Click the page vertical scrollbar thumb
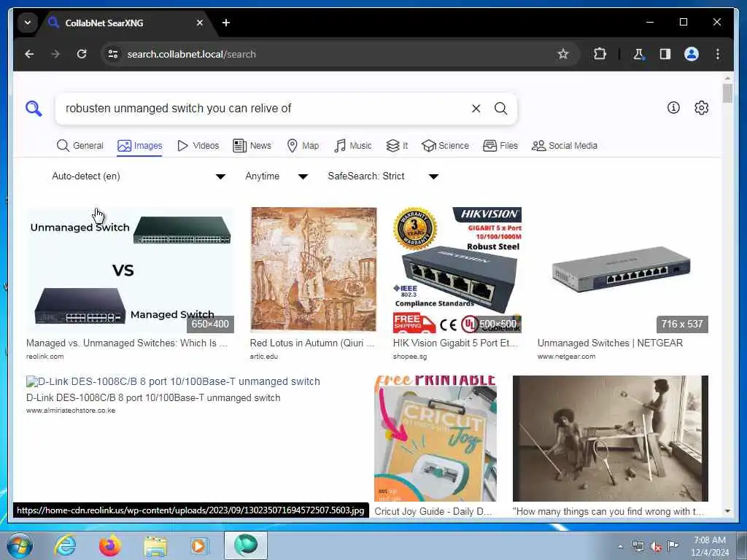The width and height of the screenshot is (747, 560). coord(727,93)
